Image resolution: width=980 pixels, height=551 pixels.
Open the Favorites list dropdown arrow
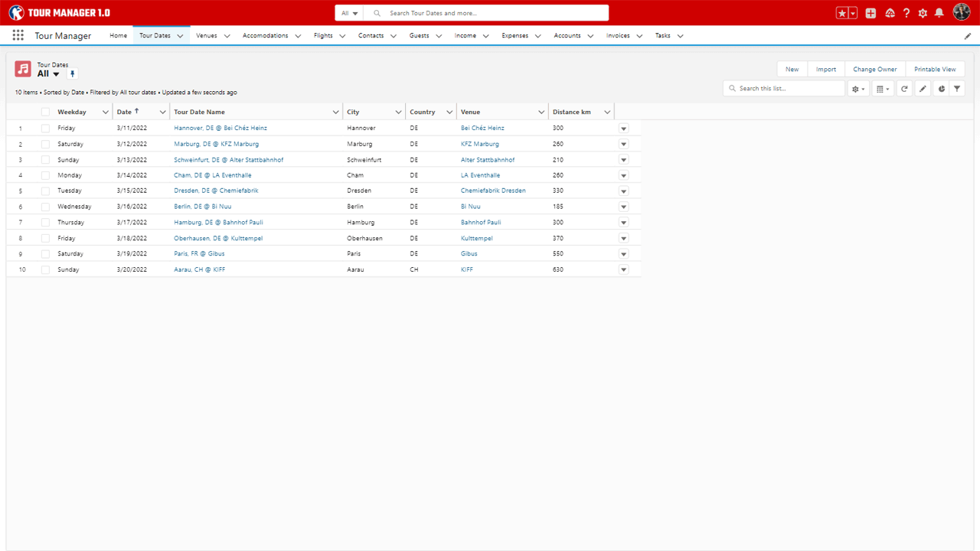click(853, 13)
